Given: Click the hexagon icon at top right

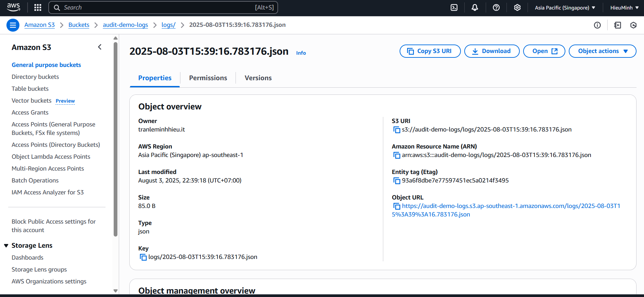Looking at the screenshot, I should coord(633,25).
